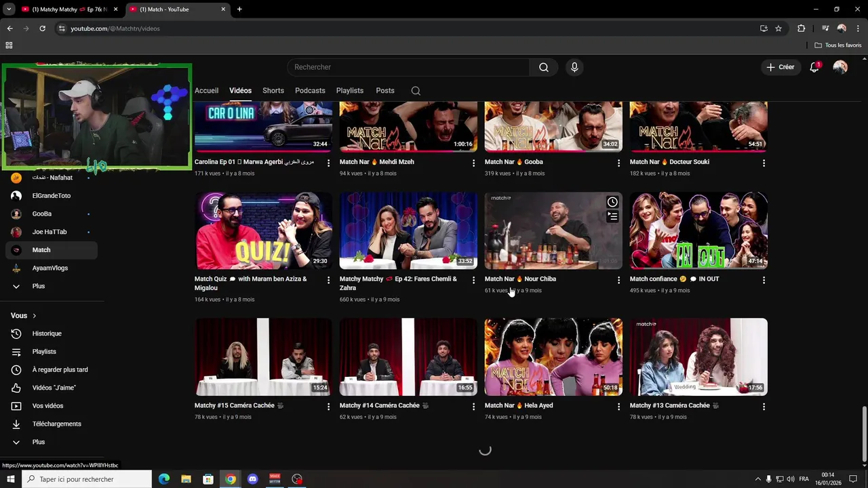Click the browser address bar URL
868x488 pixels.
115,28
